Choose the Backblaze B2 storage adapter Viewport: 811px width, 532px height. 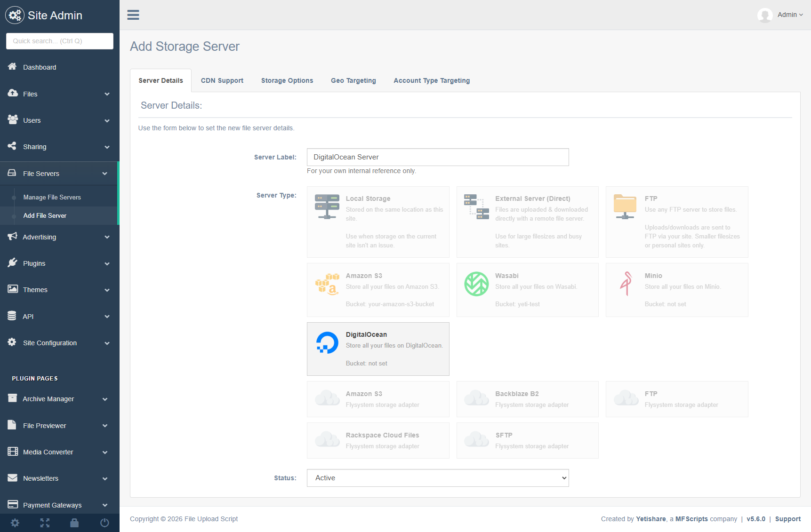[527, 399]
